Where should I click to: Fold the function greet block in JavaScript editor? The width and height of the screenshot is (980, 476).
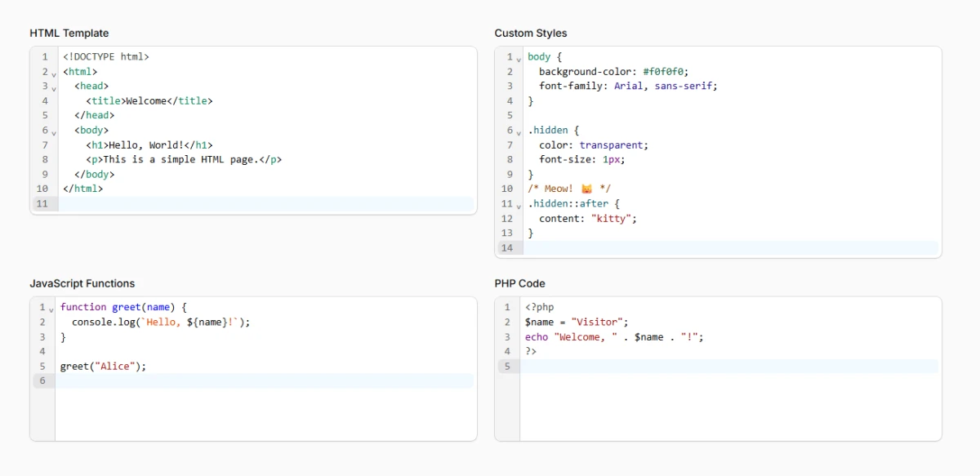click(51, 309)
